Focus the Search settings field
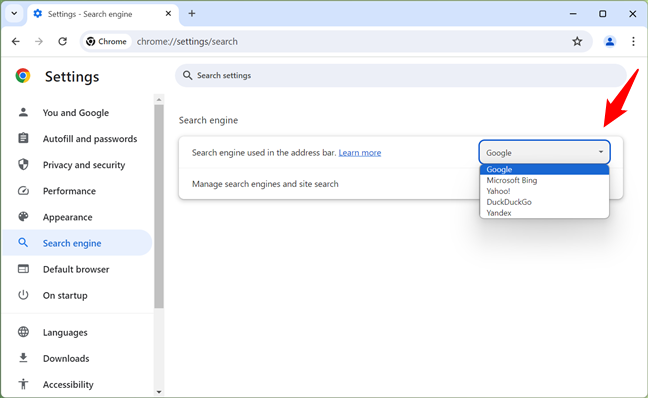Viewport: 648px width, 398px height. pyautogui.click(x=401, y=75)
